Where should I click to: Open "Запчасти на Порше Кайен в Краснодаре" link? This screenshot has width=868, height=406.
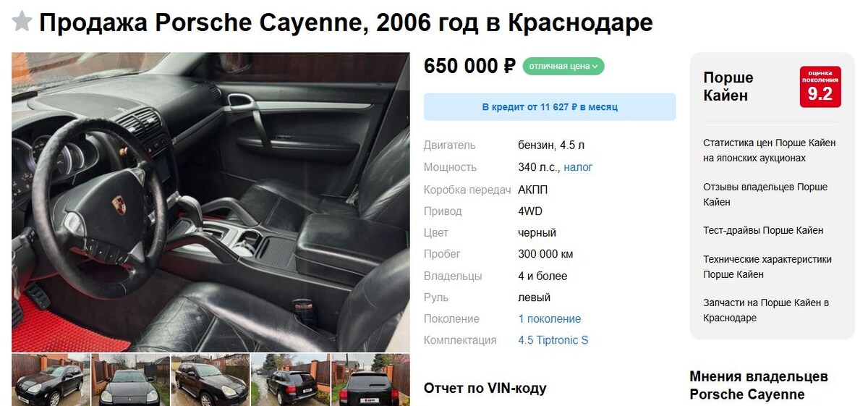click(766, 310)
